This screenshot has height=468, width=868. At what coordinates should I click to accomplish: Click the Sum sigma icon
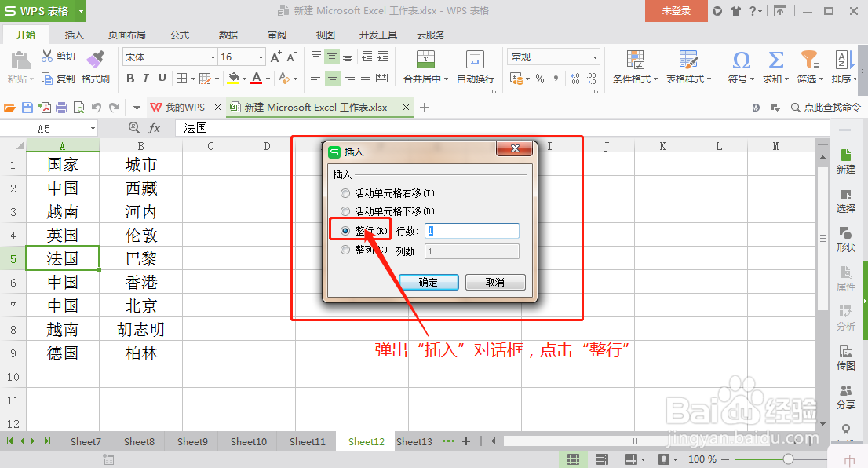click(x=775, y=59)
